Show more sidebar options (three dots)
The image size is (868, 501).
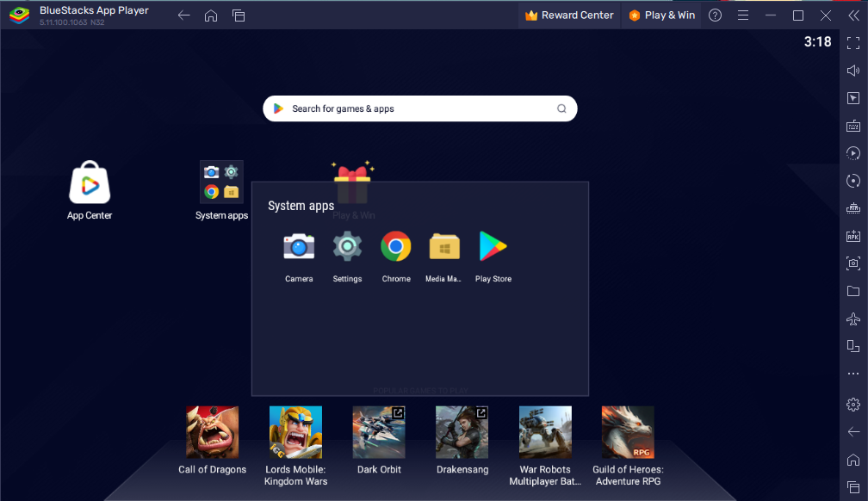(853, 374)
